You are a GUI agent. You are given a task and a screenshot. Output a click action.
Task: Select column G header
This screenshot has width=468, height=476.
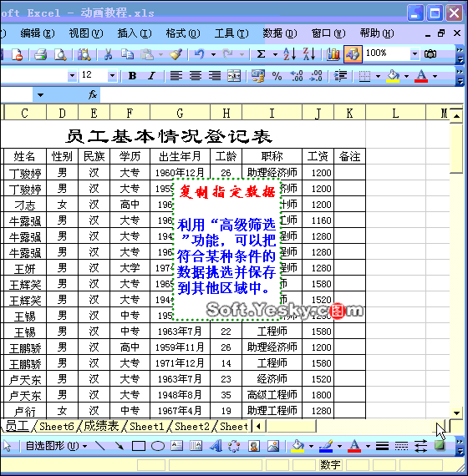[180, 114]
